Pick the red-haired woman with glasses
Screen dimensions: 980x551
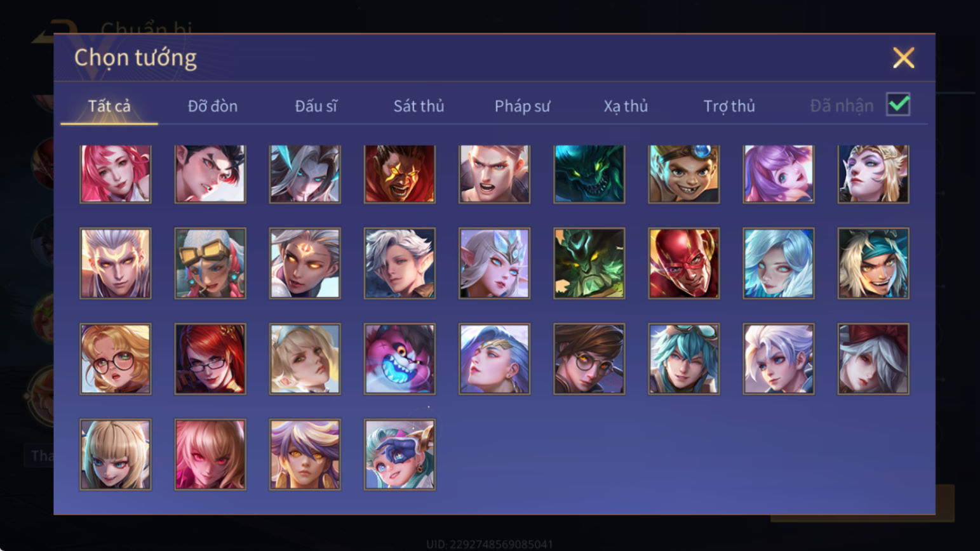pos(210,359)
